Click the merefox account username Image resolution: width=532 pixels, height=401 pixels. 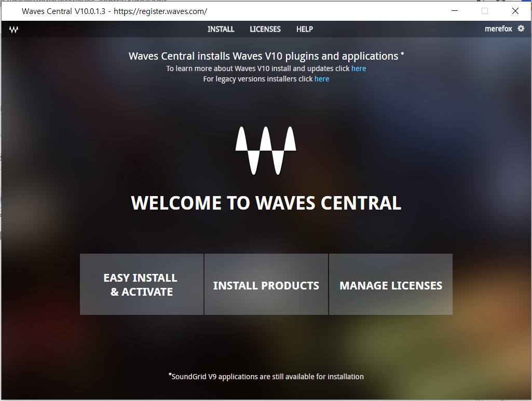click(x=498, y=29)
